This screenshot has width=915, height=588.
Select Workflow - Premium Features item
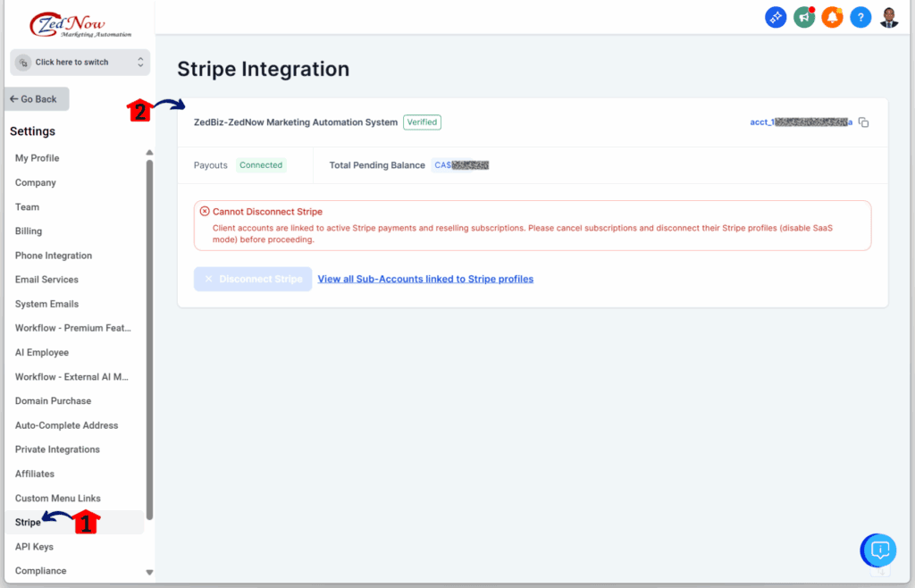73,328
